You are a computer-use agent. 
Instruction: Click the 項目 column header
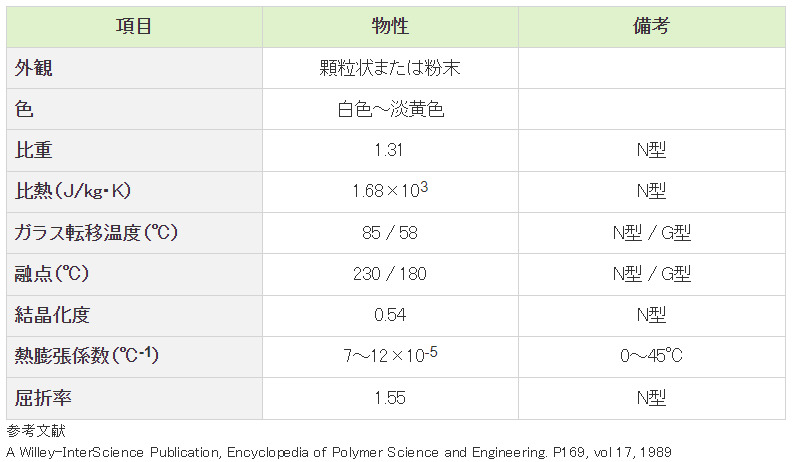point(134,26)
